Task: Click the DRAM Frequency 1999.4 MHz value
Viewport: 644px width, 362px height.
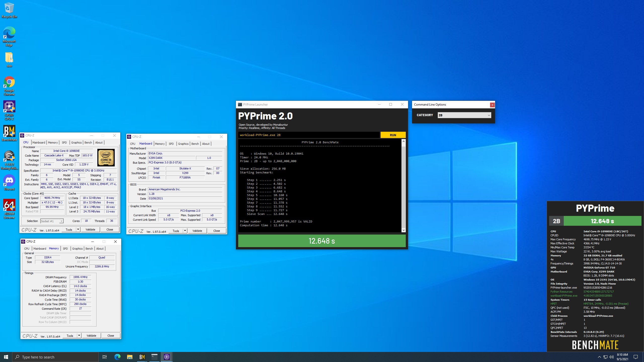Action: pos(80,277)
